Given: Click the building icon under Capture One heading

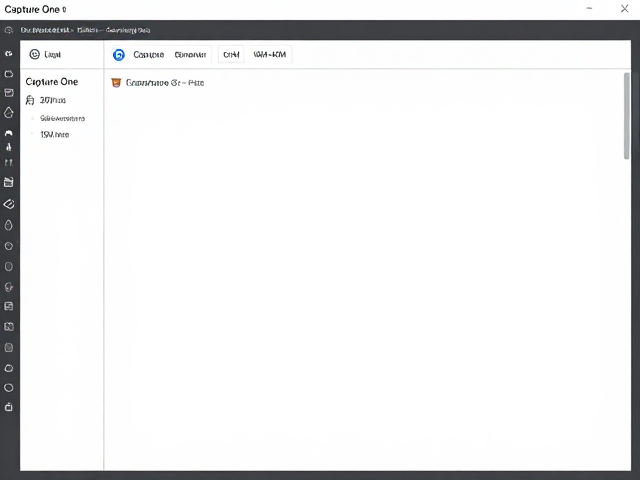Looking at the screenshot, I should (x=30, y=100).
